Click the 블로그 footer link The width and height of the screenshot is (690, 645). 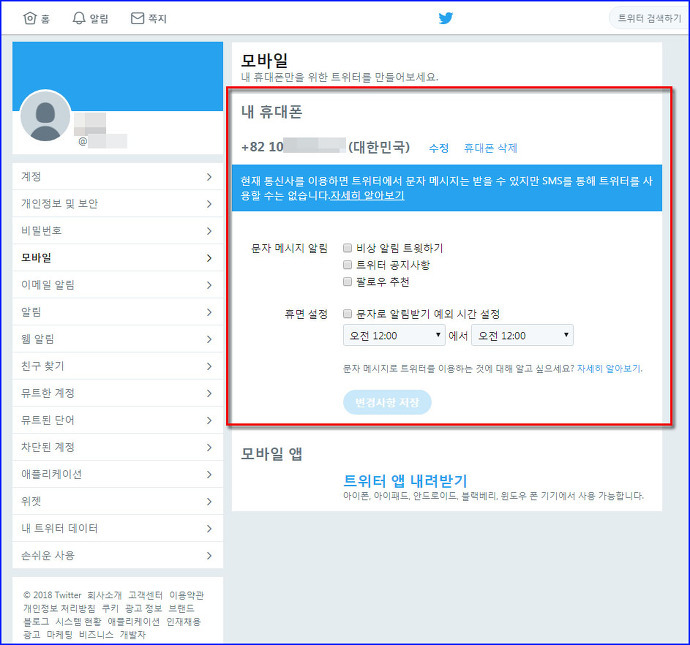[x=36, y=622]
